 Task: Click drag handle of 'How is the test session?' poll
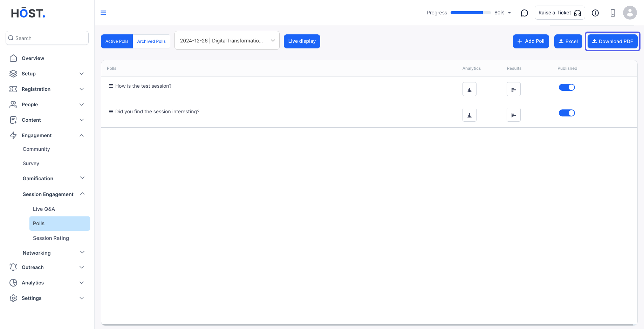pos(111,86)
